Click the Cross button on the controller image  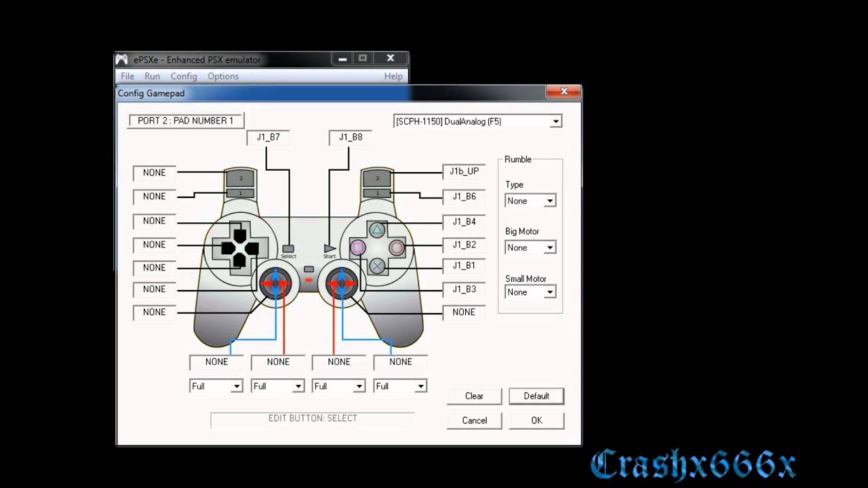coord(377,266)
